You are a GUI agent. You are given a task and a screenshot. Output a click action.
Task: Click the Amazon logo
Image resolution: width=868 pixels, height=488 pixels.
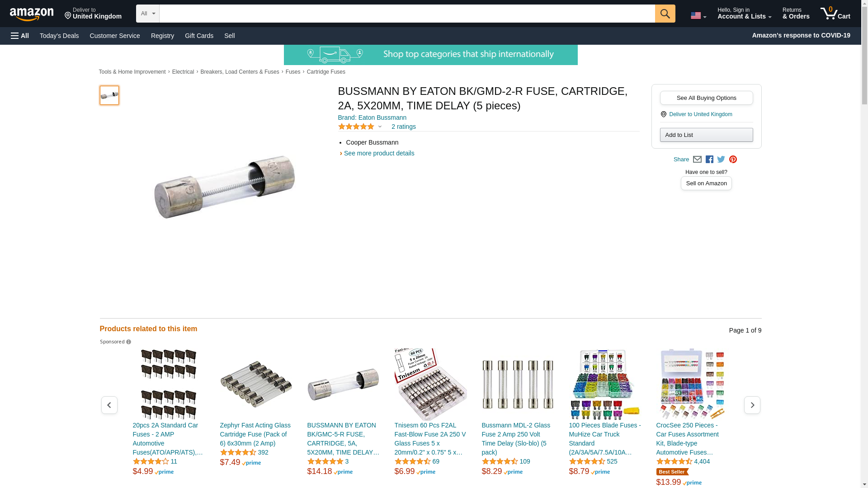pos(32,14)
